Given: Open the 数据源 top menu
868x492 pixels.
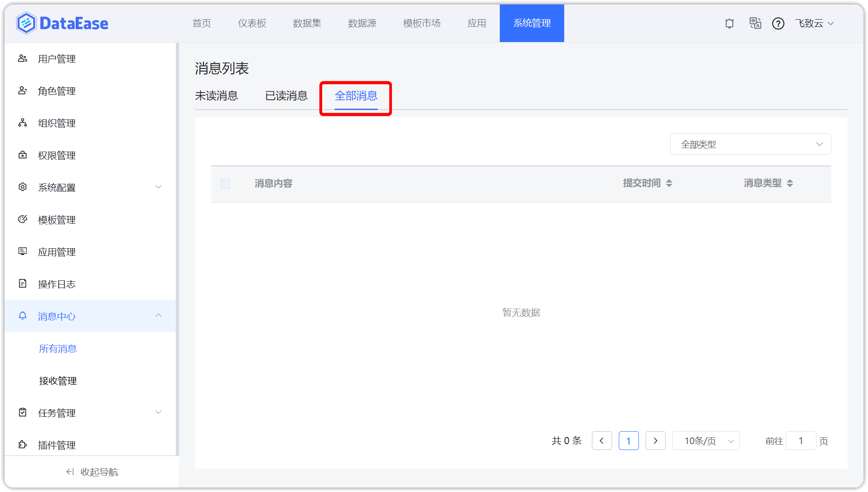Looking at the screenshot, I should [x=362, y=23].
